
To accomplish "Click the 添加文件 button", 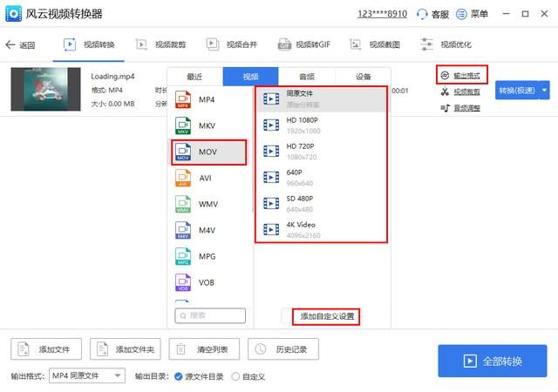I will (x=46, y=349).
